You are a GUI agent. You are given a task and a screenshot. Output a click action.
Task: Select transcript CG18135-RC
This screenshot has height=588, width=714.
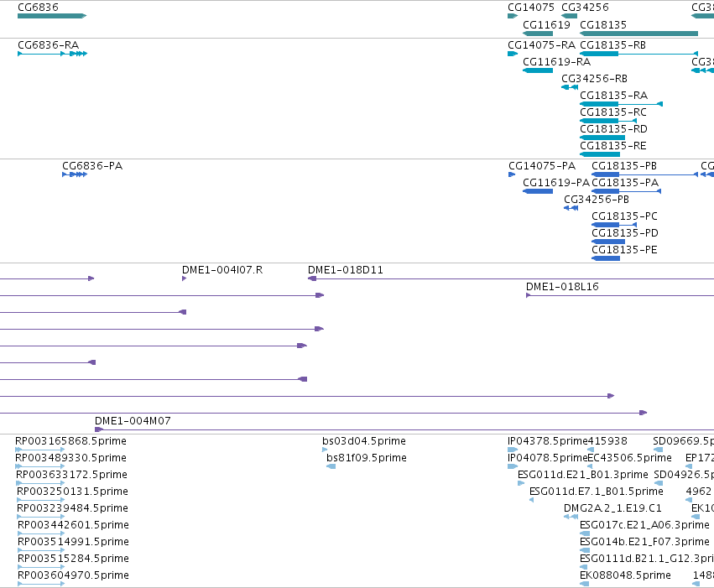coord(608,121)
